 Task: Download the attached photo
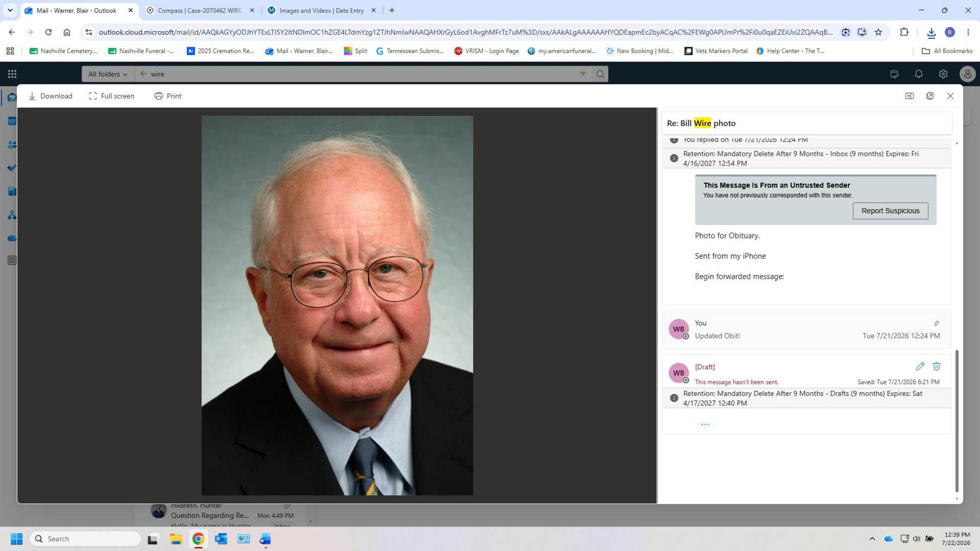coord(50,96)
